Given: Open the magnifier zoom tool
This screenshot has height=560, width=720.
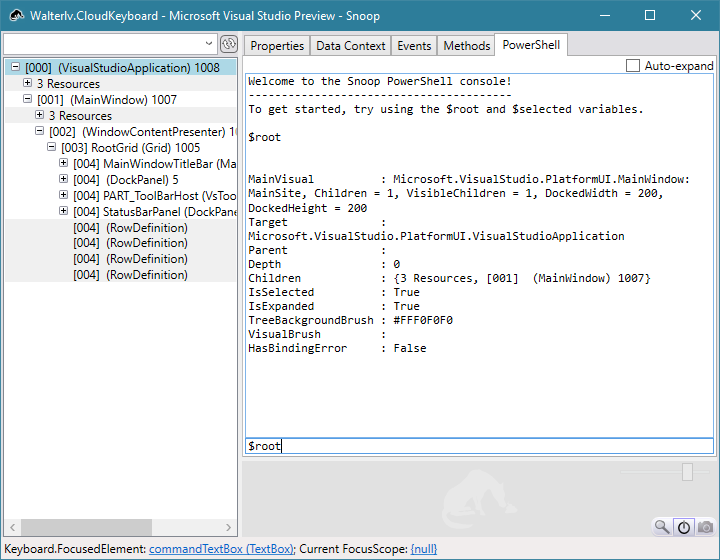Looking at the screenshot, I should click(x=662, y=526).
